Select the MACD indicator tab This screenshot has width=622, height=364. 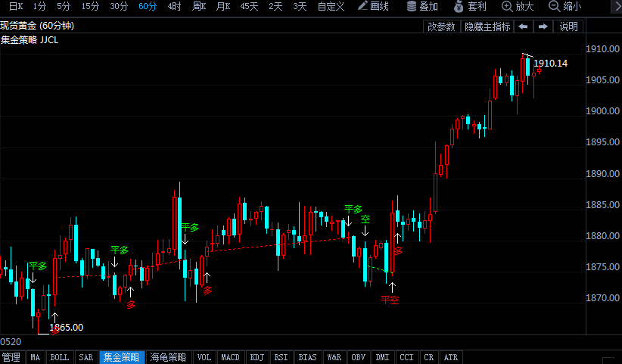click(x=231, y=357)
